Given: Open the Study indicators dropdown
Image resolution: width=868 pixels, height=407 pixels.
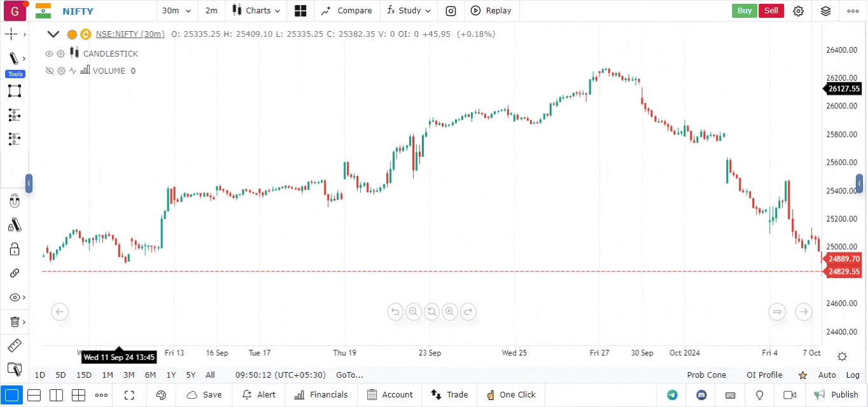Looking at the screenshot, I should tap(408, 11).
